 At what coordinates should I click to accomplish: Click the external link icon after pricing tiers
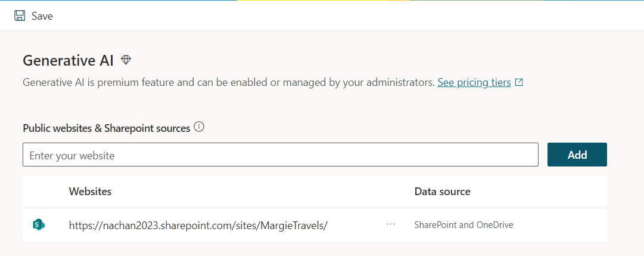[519, 82]
